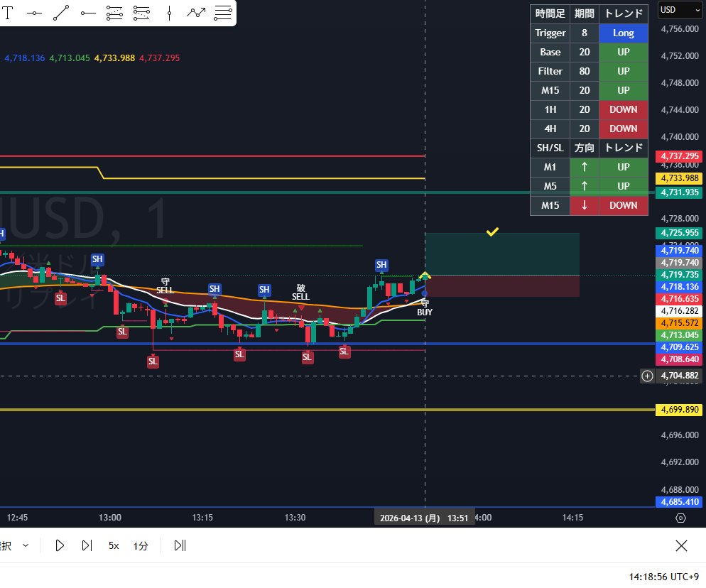This screenshot has width=706, height=588.
Task: Change the 1分 replay interval
Action: tap(141, 546)
